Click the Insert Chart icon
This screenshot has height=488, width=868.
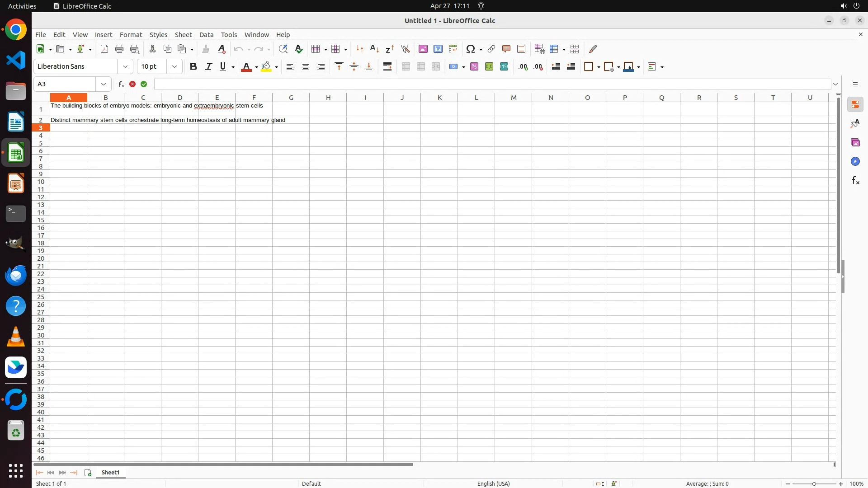tap(438, 49)
